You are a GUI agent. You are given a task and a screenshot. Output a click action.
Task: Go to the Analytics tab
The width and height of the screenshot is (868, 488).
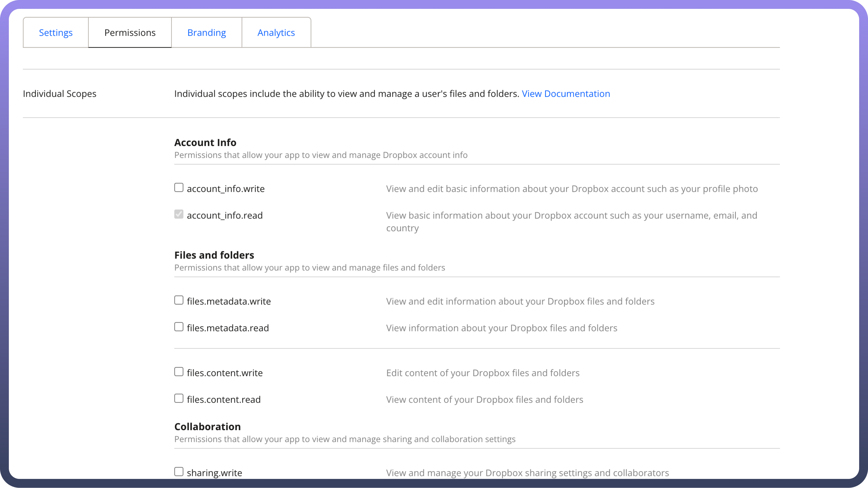[276, 32]
